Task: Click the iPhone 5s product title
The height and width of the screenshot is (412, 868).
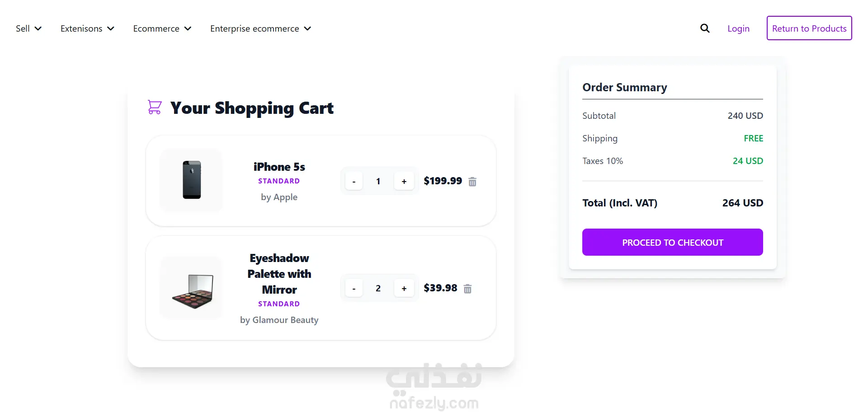Action: [279, 167]
